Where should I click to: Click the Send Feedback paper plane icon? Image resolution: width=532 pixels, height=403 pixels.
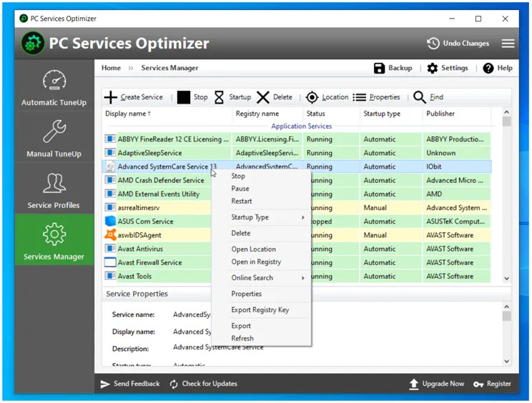click(x=105, y=384)
